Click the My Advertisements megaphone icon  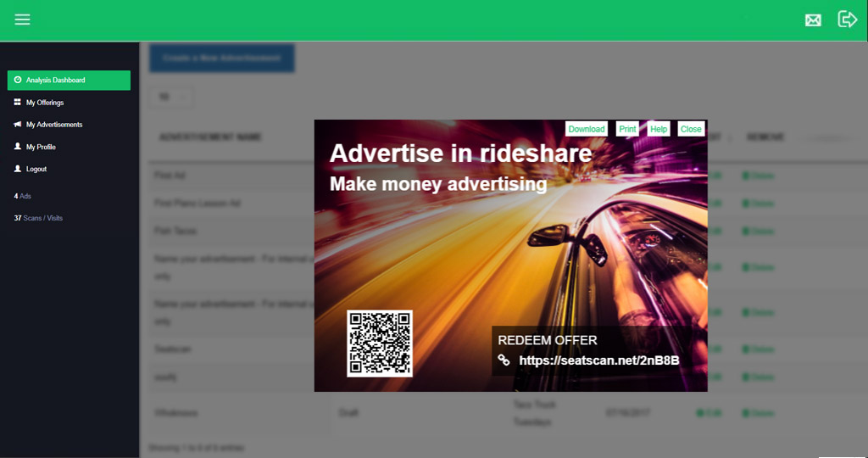pos(17,124)
